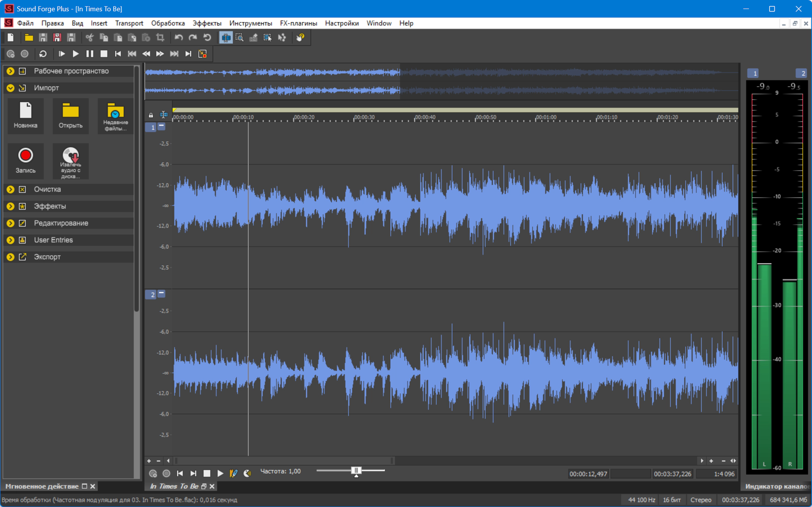Screen dimensions: 812x507
Task: Toggle loop playback in the transport toolbar
Action: pyautogui.click(x=43, y=54)
